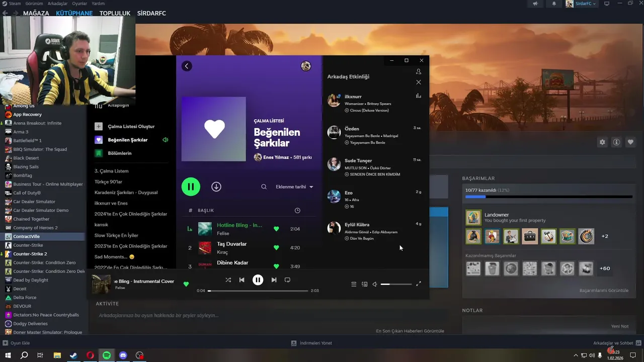Click Yeni Not button in Notlar
The image size is (644, 362).
point(620,326)
